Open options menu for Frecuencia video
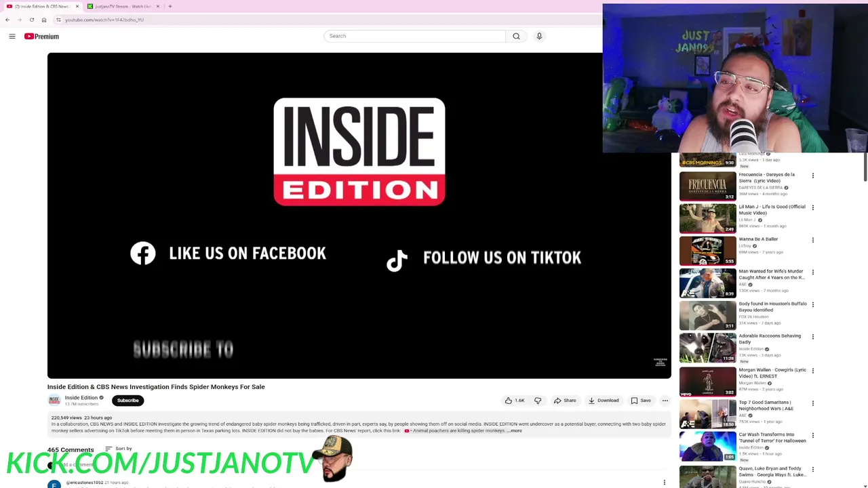This screenshot has height=488, width=868. pos(813,176)
